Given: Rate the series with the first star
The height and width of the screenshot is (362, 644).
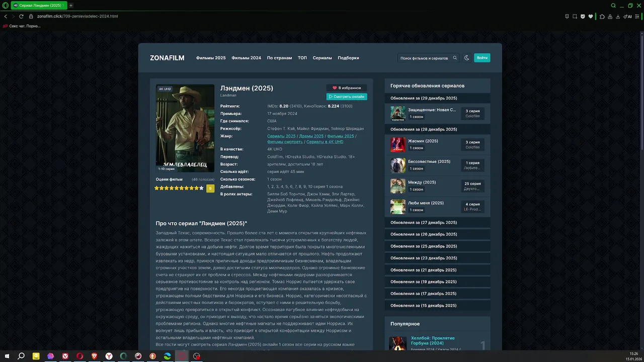Looking at the screenshot, I should coord(156,188).
